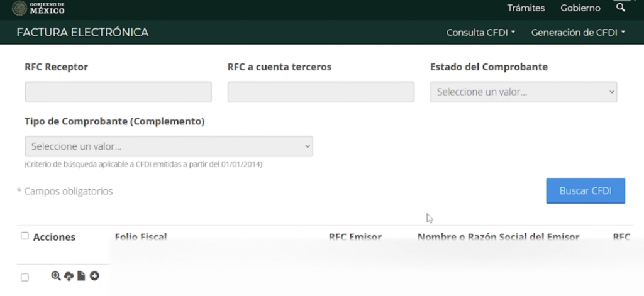Image resolution: width=644 pixels, height=296 pixels.
Task: Focus the RFC Receptor input field
Action: pyautogui.click(x=118, y=92)
